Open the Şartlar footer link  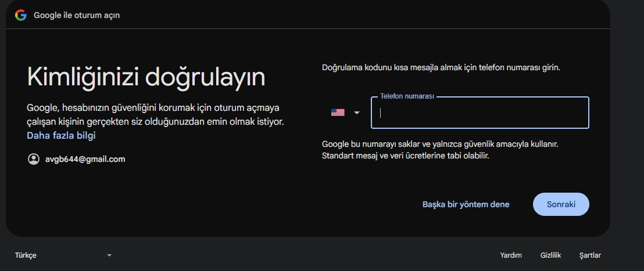pos(590,255)
